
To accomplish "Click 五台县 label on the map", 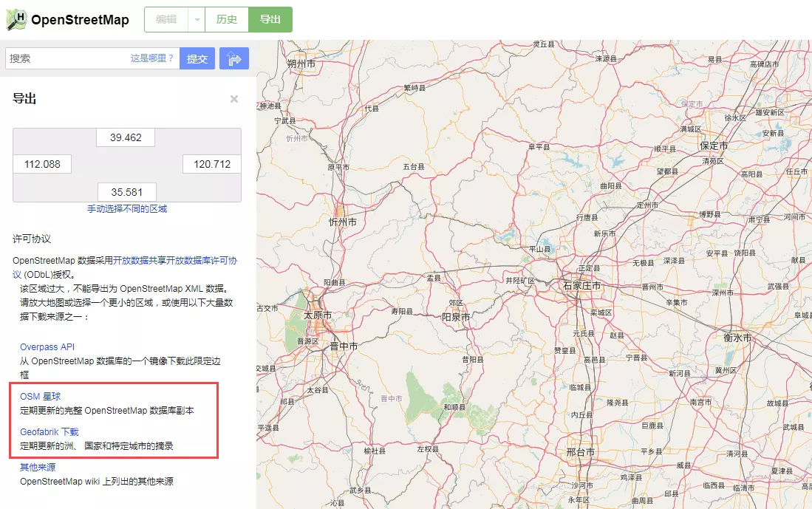I will tap(414, 167).
